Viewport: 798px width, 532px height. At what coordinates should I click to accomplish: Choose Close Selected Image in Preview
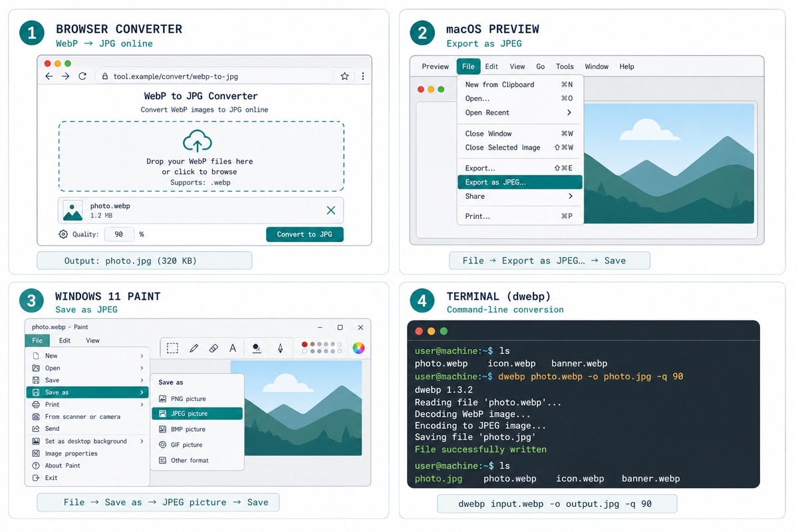[x=520, y=148]
